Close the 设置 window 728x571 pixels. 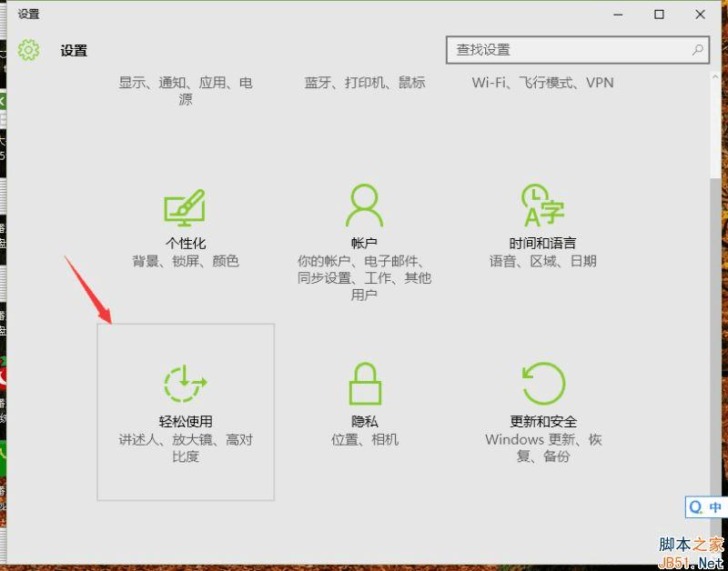pos(700,15)
